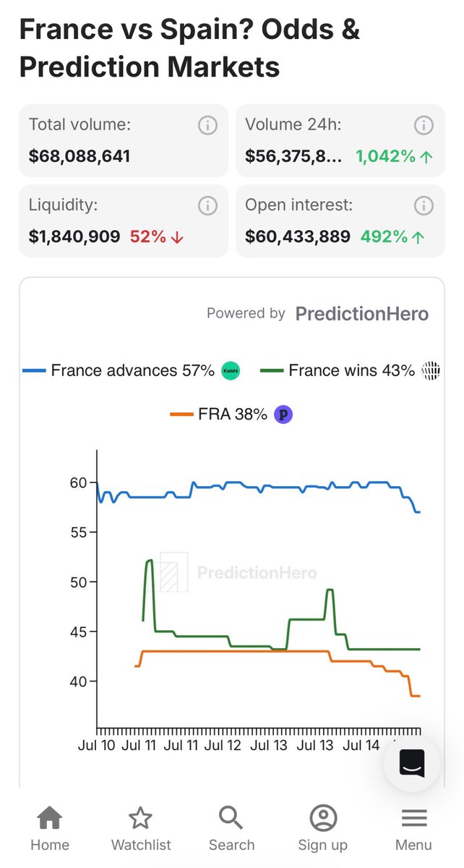Image resolution: width=464 pixels, height=868 pixels.
Task: Tap the purple Polymarket icon beside FRA
Action: 284,414
